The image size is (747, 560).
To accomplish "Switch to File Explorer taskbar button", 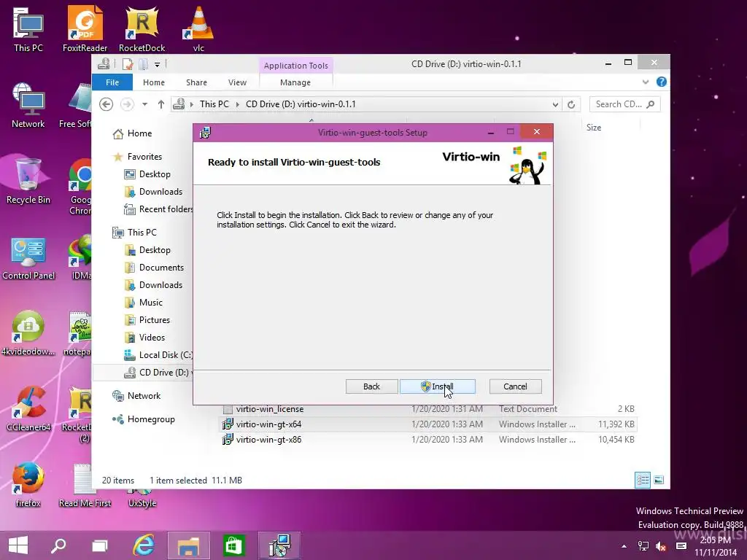I will pyautogui.click(x=189, y=545).
